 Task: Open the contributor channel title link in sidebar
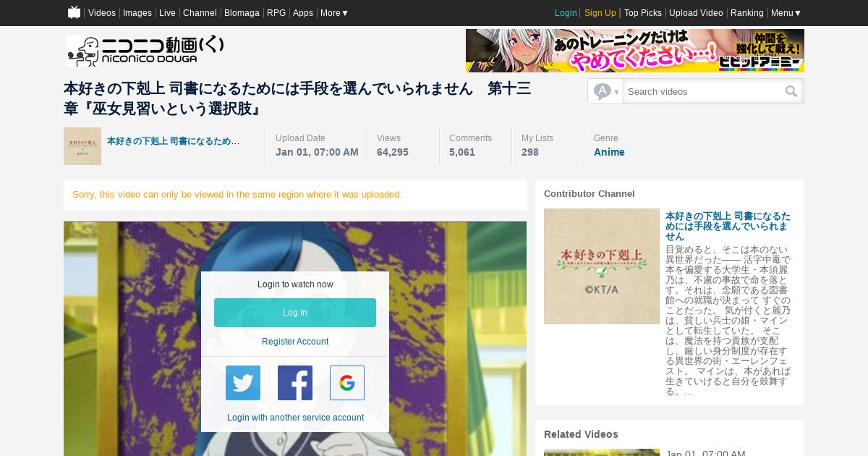click(x=728, y=227)
